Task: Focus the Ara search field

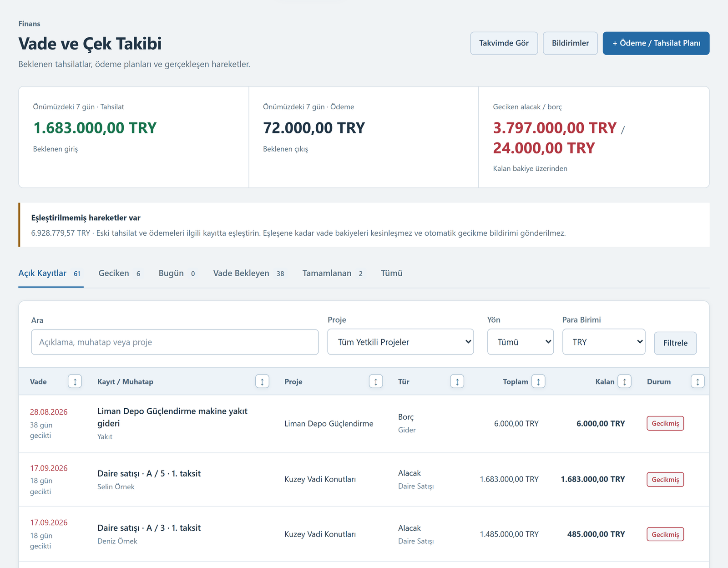Action: (175, 342)
